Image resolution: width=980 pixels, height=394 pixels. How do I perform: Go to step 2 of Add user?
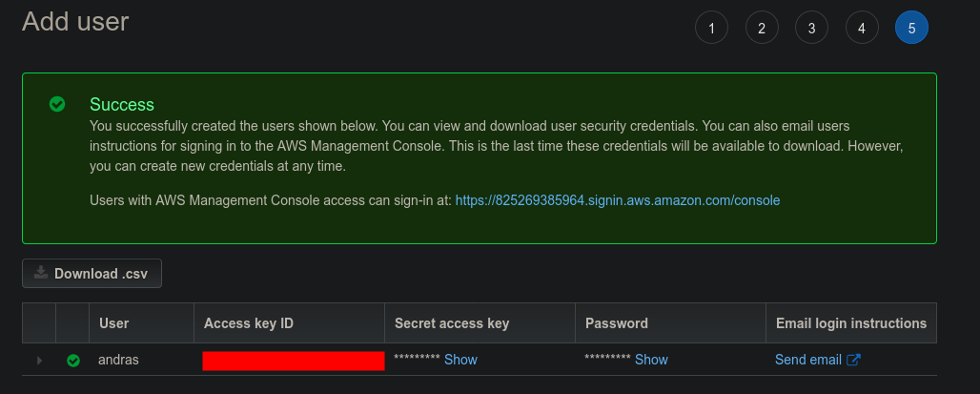pyautogui.click(x=762, y=29)
